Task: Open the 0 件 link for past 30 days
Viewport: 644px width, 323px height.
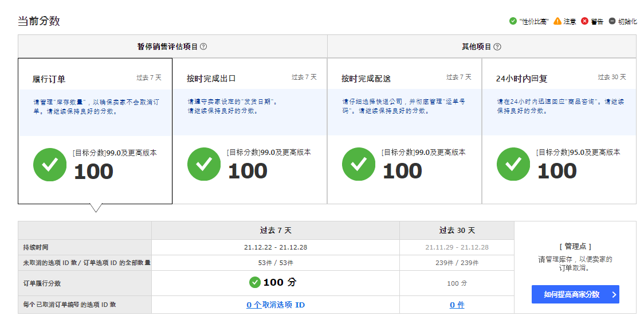Action: pos(457,305)
